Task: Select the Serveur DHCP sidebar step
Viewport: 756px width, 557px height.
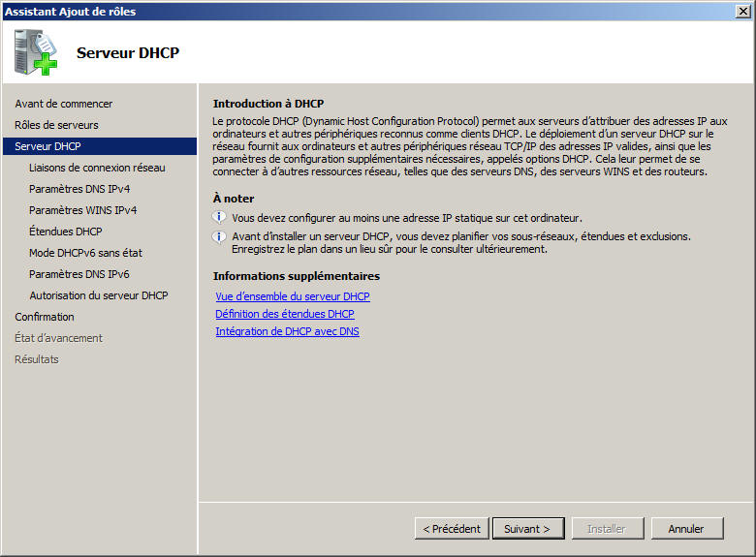Action: click(48, 146)
